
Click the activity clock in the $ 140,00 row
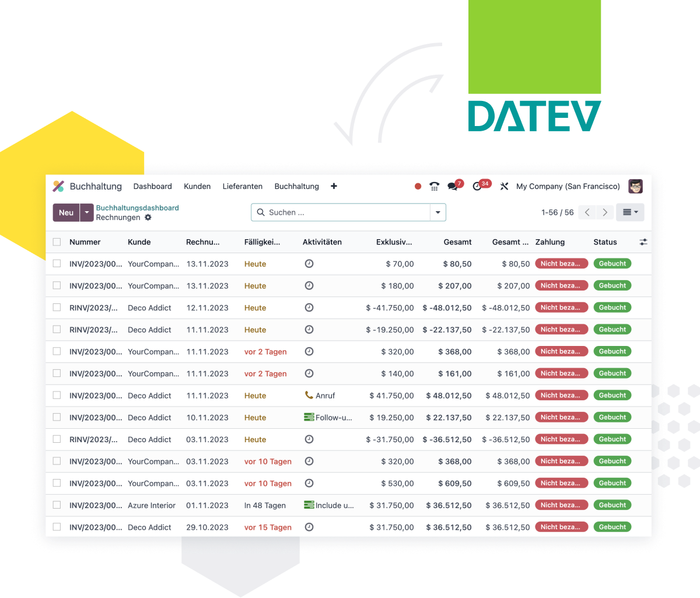click(x=309, y=373)
